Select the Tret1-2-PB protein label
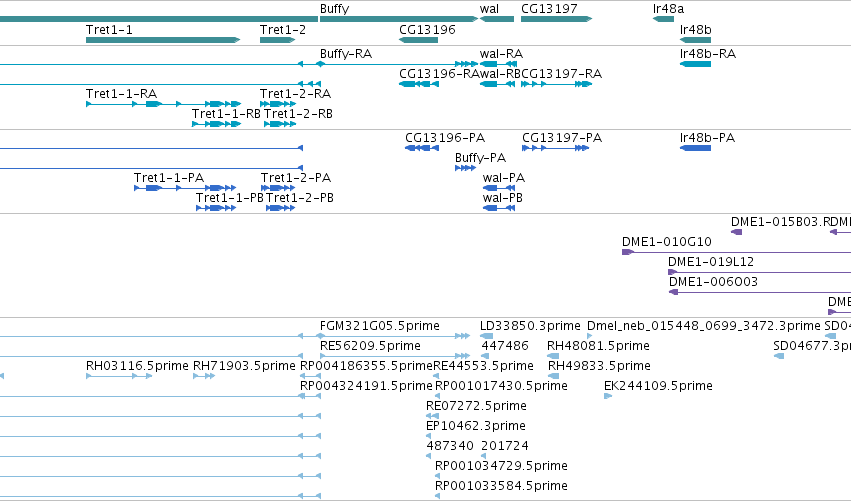The height and width of the screenshot is (501, 851). click(x=300, y=198)
